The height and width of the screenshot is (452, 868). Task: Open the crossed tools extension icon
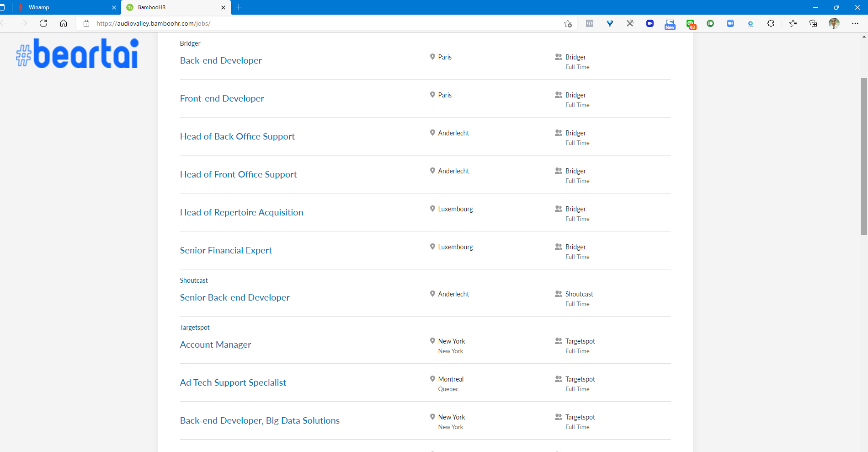click(x=630, y=23)
